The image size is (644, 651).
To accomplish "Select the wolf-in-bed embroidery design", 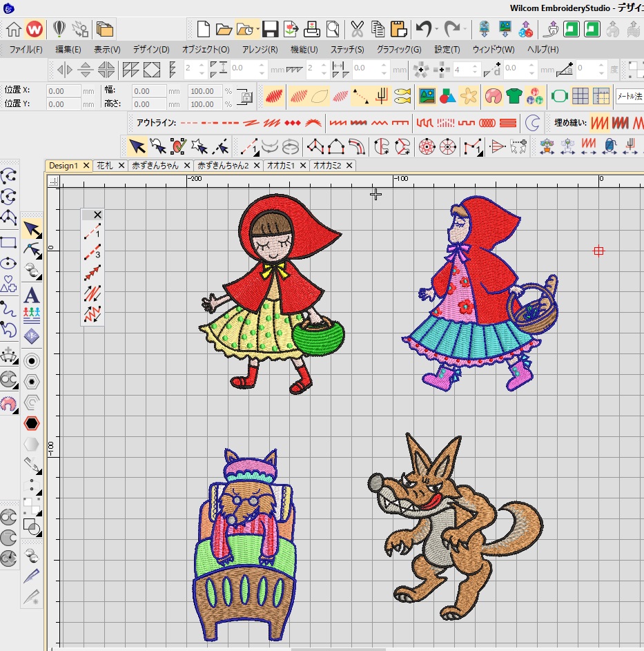I will [x=245, y=545].
